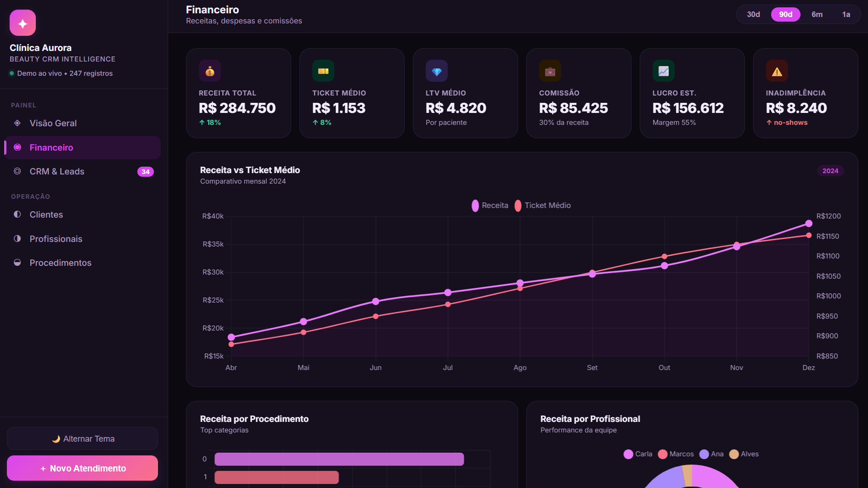Select the 90d period filter
Viewport: 868px width, 488px height.
(x=786, y=14)
